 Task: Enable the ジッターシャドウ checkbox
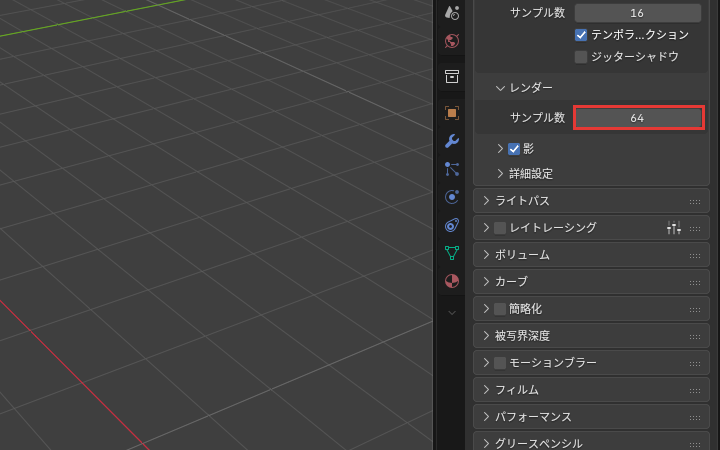coord(581,57)
